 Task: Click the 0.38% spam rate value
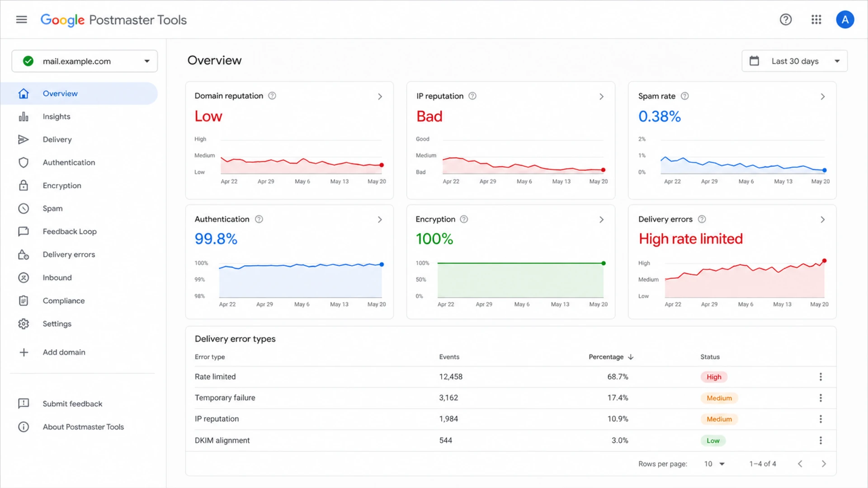(659, 117)
